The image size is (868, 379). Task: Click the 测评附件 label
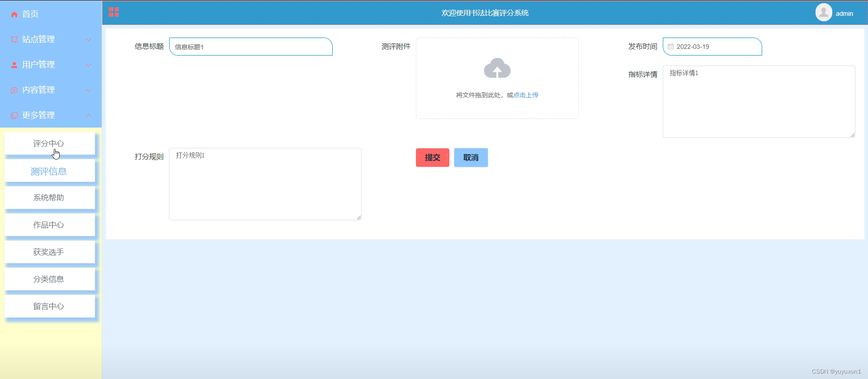396,46
